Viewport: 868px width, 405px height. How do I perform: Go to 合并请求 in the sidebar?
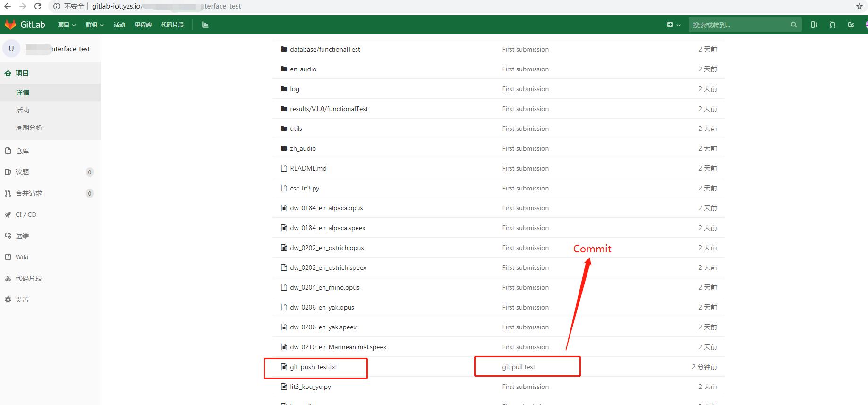click(x=29, y=193)
